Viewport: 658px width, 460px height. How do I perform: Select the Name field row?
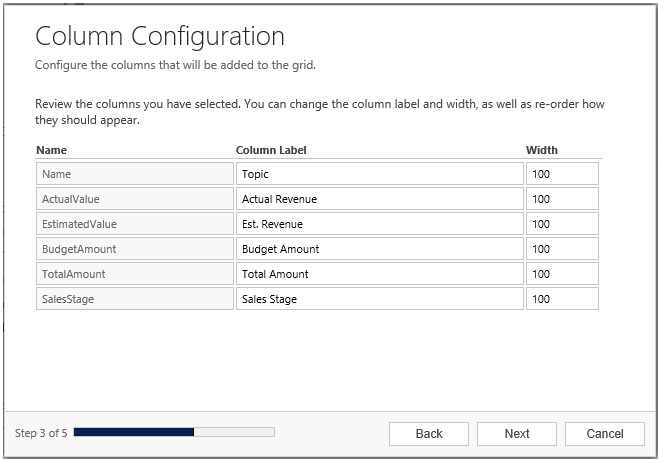(x=135, y=174)
